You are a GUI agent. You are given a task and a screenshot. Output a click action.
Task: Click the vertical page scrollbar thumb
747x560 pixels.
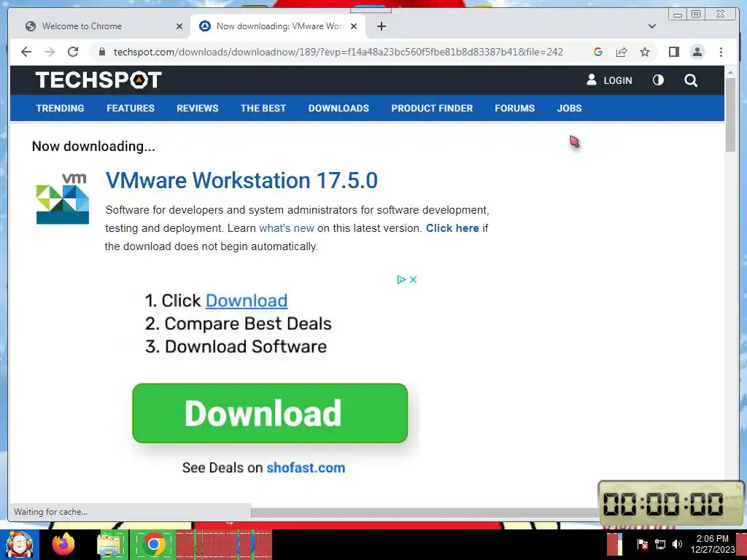730,114
